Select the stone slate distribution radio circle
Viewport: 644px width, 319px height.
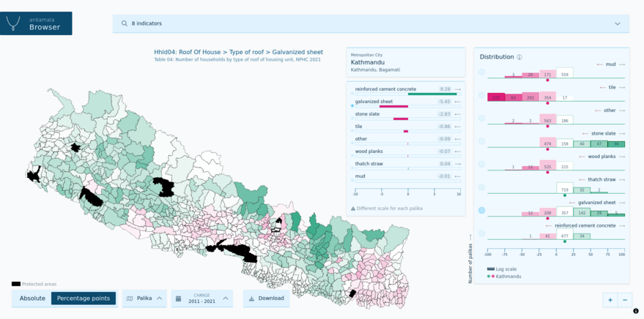[481, 141]
